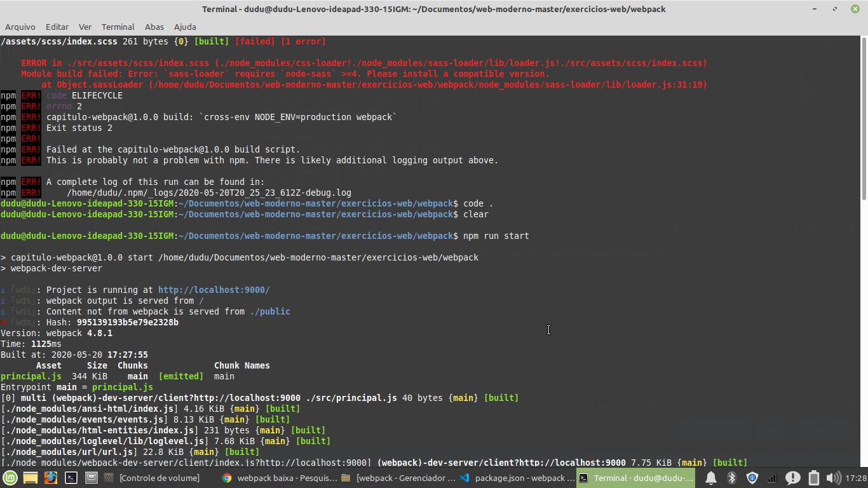Open the Bluetooth tray icon
The image size is (868, 488).
731,478
